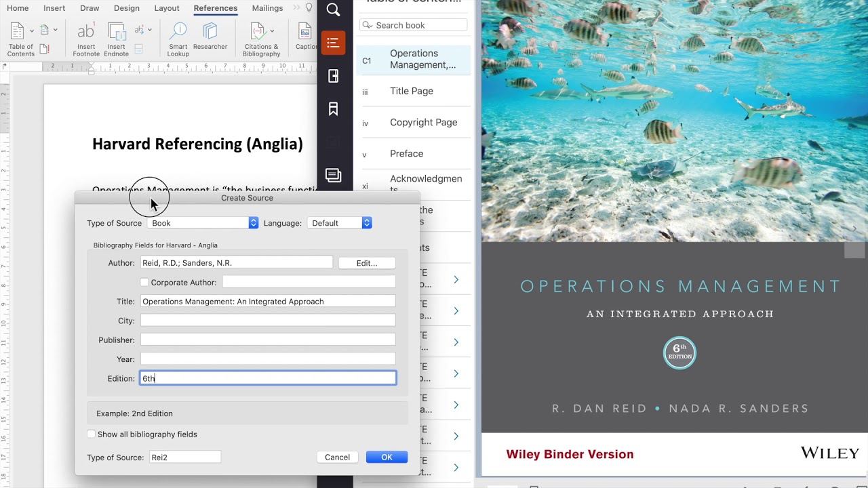
Task: Confirm Create Source with OK
Action: coord(387,457)
